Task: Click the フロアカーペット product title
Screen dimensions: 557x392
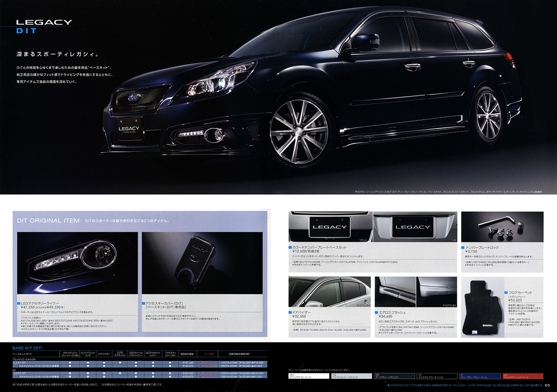Action: coord(520,293)
